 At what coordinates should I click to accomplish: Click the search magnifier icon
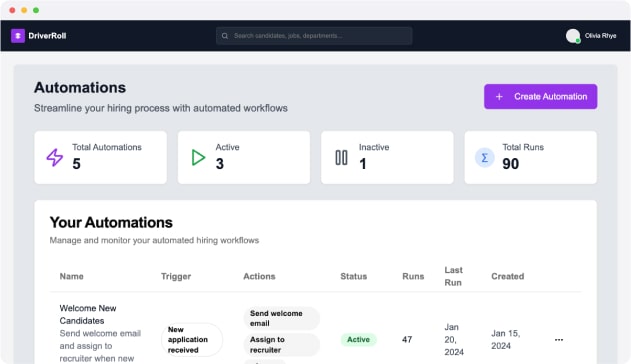pyautogui.click(x=225, y=36)
